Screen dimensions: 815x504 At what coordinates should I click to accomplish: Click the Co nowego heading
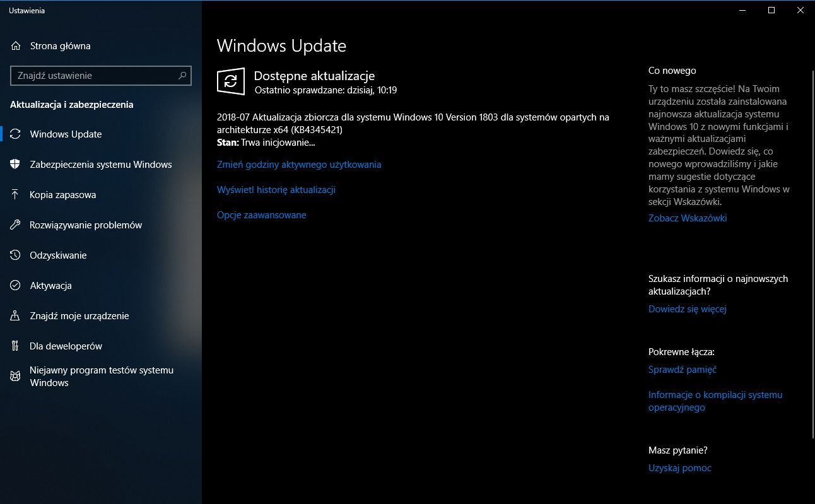672,71
